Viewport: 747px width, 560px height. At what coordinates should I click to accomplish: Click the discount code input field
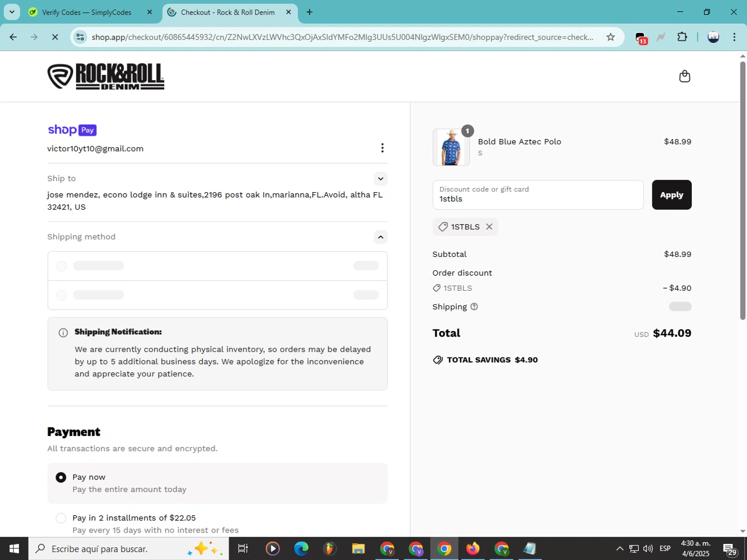(538, 195)
